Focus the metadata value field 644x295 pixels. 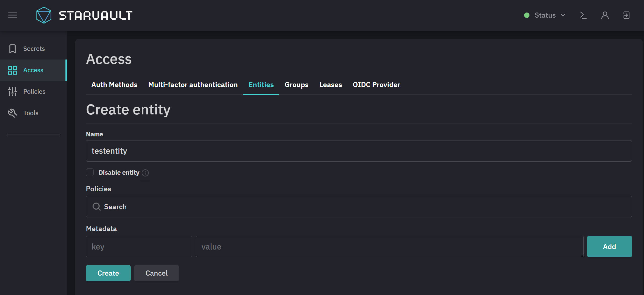390,246
